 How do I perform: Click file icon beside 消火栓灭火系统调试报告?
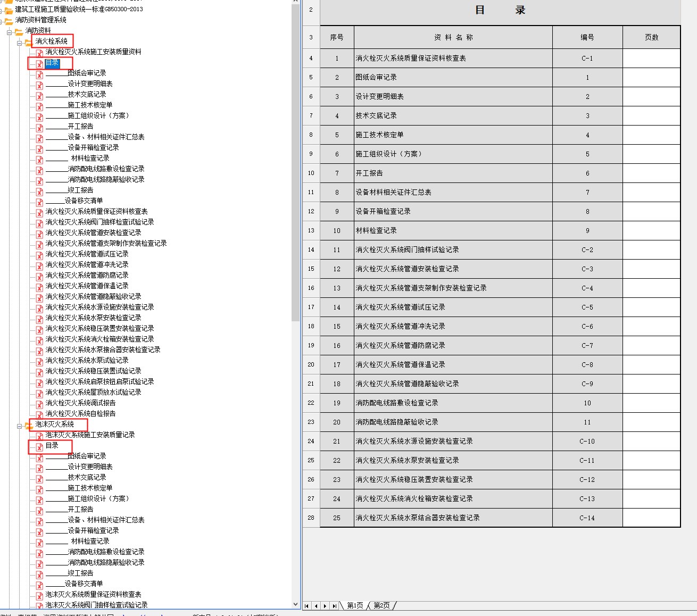pos(39,404)
